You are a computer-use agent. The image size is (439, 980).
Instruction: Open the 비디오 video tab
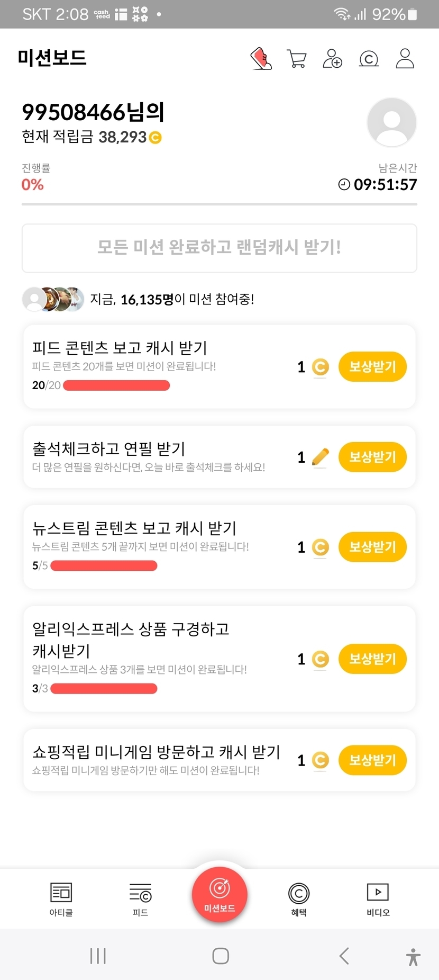tap(378, 899)
